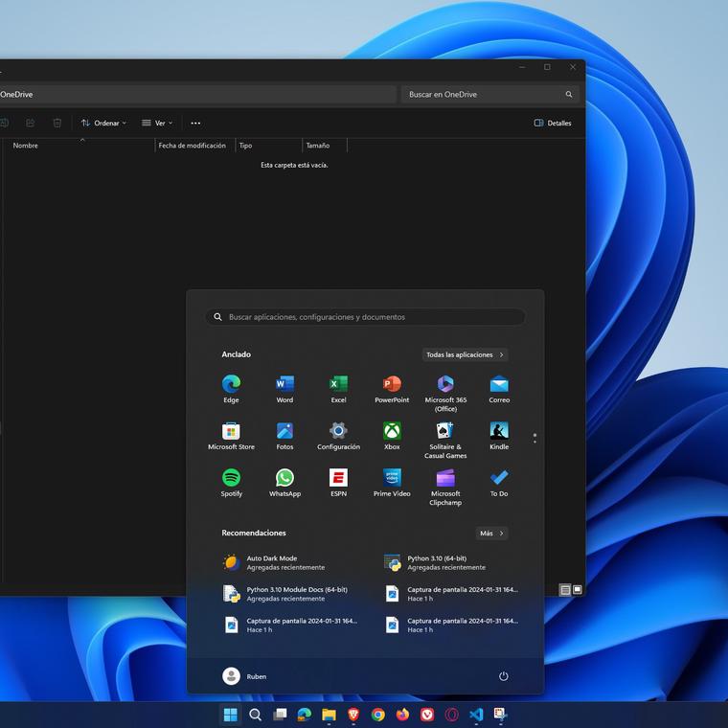Open the three-dot more options menu

(195, 123)
